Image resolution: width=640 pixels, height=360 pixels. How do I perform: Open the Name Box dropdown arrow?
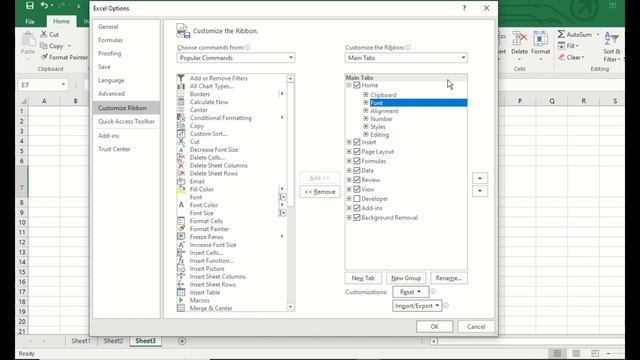[x=63, y=84]
